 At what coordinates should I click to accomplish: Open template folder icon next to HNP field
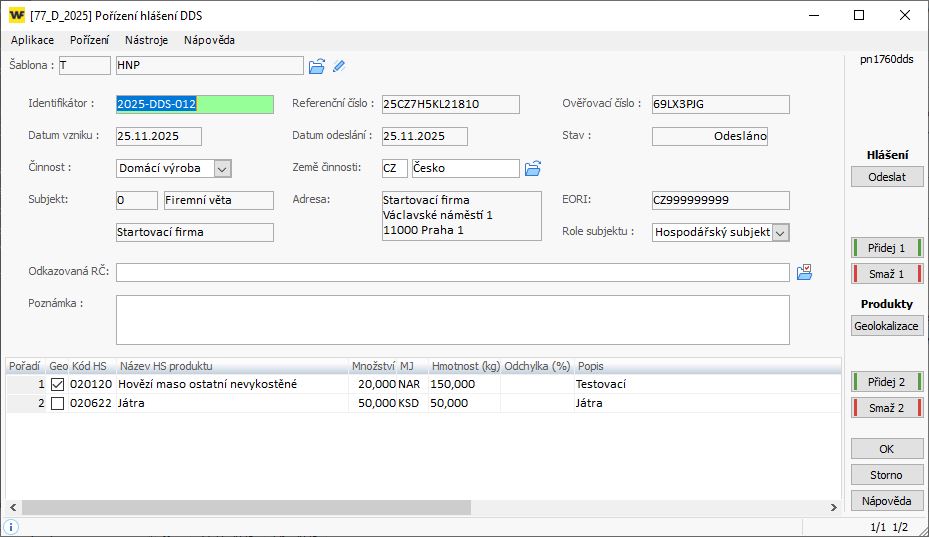[317, 66]
